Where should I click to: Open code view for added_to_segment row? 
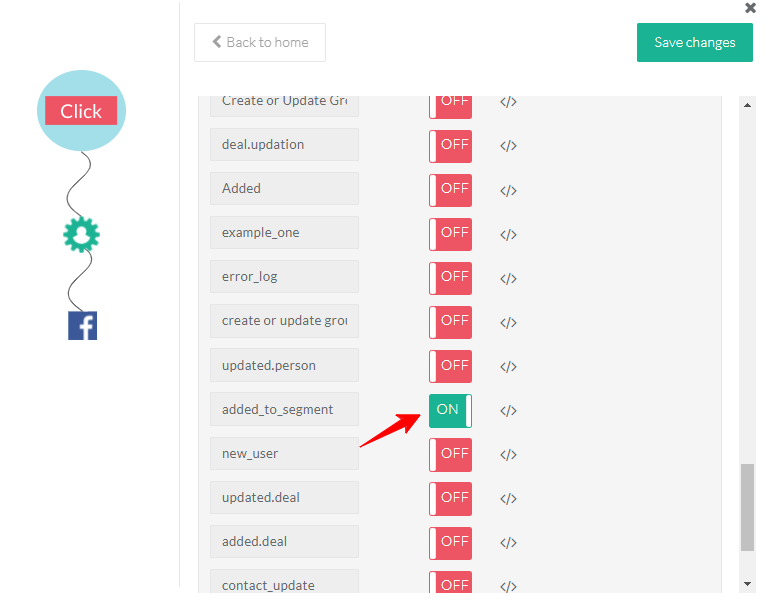click(x=508, y=411)
